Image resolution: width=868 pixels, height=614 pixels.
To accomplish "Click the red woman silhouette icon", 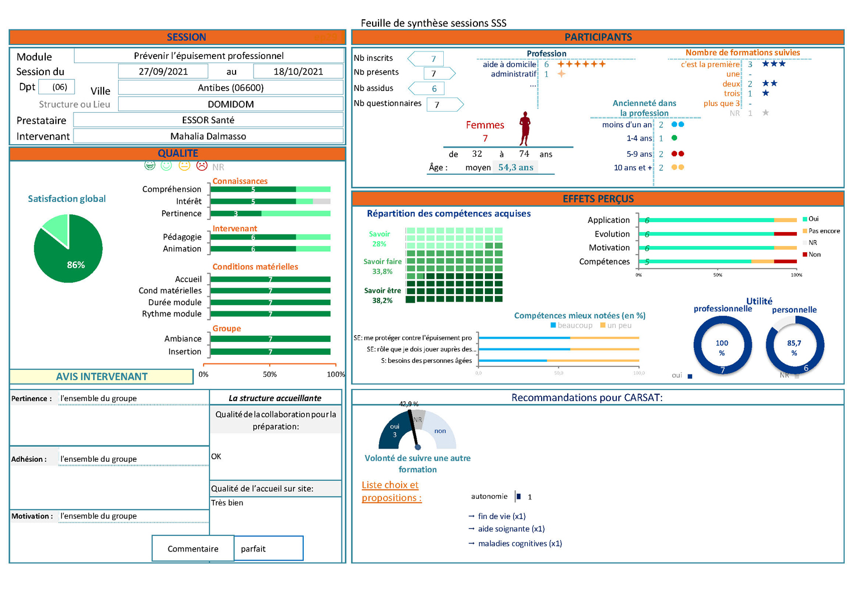I will tap(525, 128).
